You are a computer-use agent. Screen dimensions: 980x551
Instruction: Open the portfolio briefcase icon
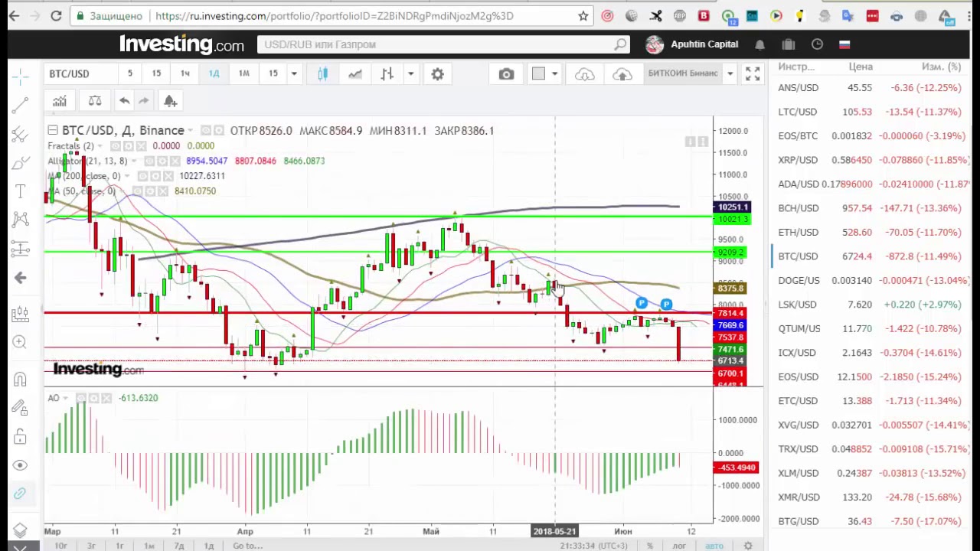pyautogui.click(x=789, y=44)
